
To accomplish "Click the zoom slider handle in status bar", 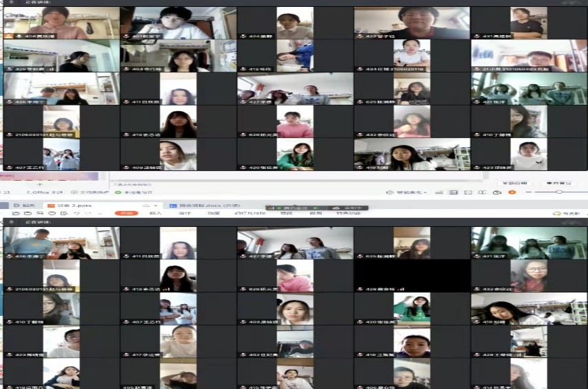I will (559, 192).
